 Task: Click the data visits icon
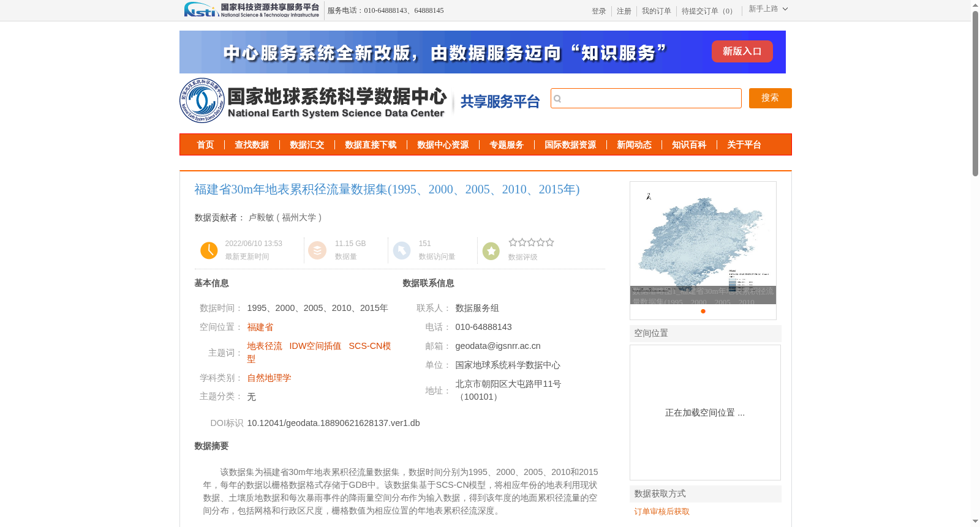pos(402,250)
